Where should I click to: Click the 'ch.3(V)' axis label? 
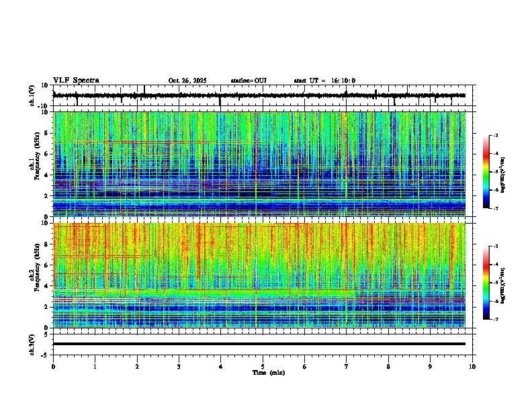pos(32,345)
